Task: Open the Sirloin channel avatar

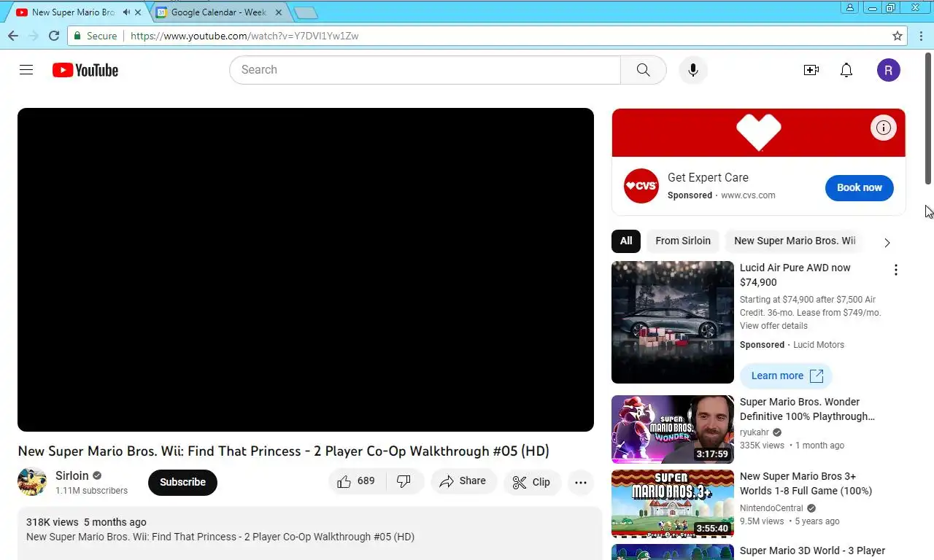Action: coord(32,482)
